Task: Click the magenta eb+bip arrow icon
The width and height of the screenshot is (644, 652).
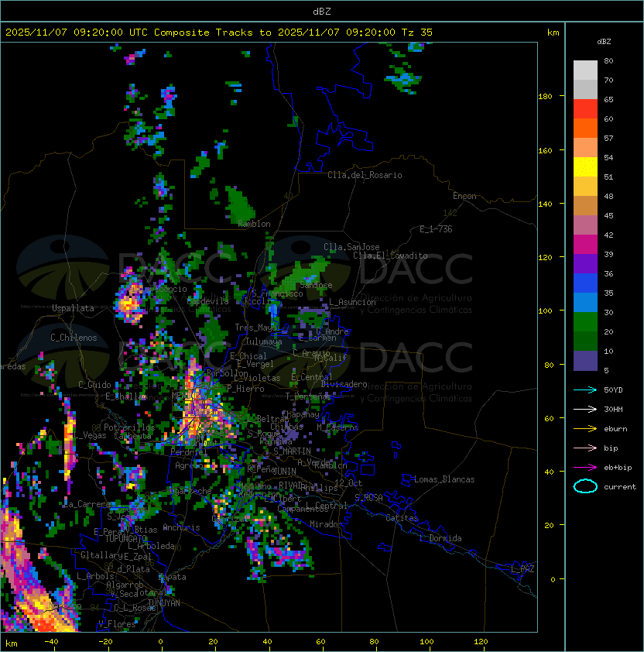Action: tap(585, 468)
